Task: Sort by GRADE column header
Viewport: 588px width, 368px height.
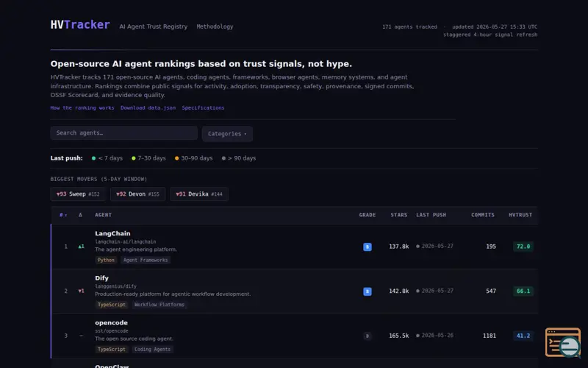Action: [x=367, y=215]
